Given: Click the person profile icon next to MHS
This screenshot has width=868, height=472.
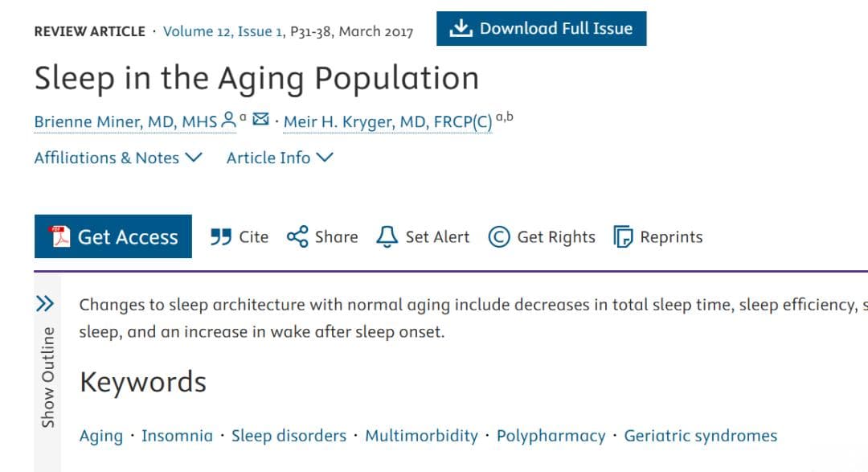Looking at the screenshot, I should pyautogui.click(x=228, y=120).
